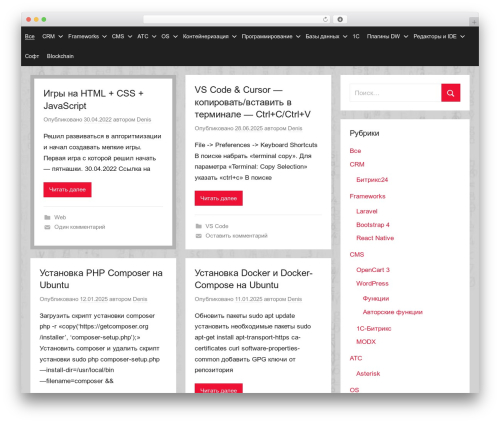
Task: Open sidebar category ATC
Action: click(x=356, y=358)
